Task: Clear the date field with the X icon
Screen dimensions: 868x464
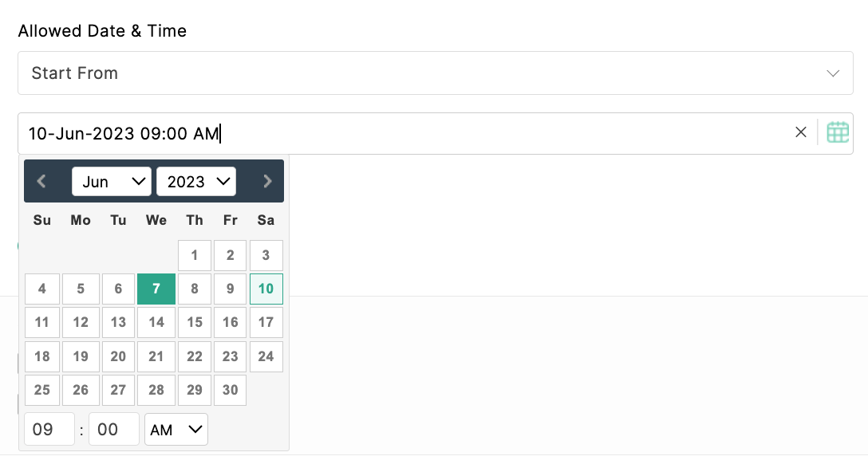Action: pyautogui.click(x=800, y=132)
